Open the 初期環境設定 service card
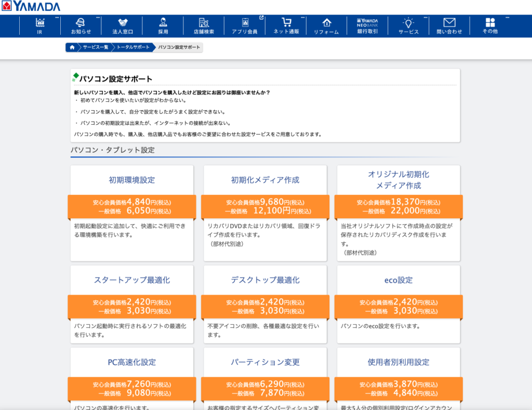This screenshot has height=410, width=532. point(132,180)
